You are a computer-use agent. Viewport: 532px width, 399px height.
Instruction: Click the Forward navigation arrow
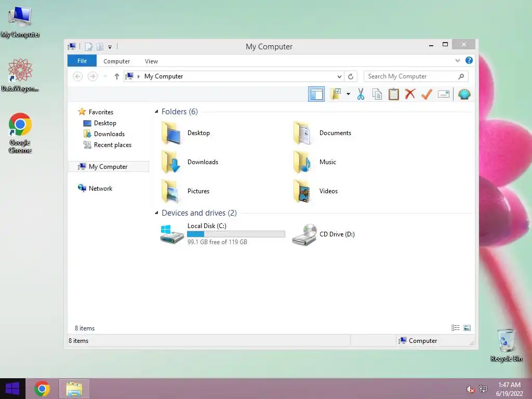[92, 76]
